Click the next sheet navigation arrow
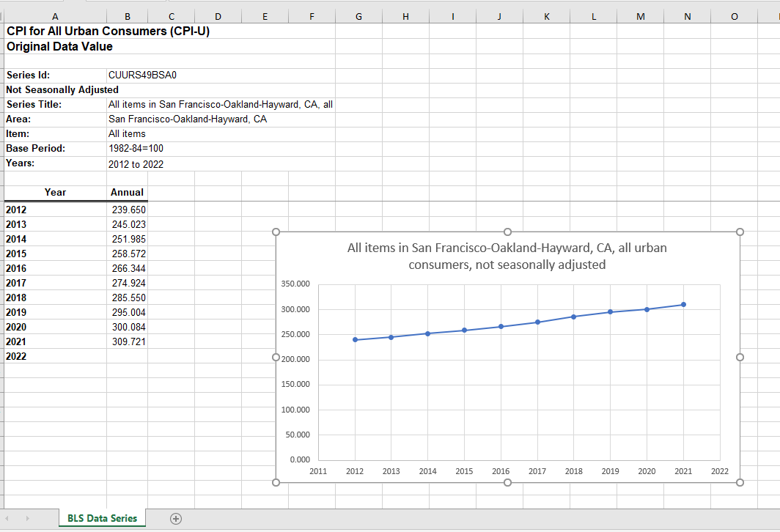The height and width of the screenshot is (532, 780). tap(28, 518)
